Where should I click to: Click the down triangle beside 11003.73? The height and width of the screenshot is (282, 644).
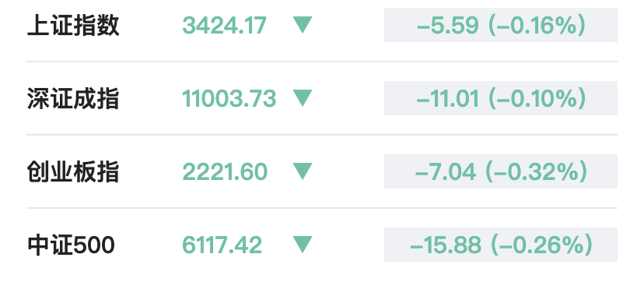tap(303, 98)
